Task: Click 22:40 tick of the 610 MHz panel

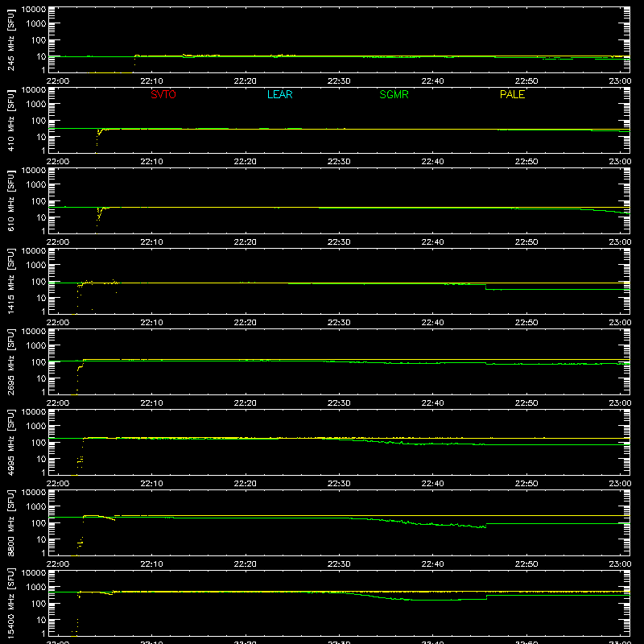Action: 432,242
